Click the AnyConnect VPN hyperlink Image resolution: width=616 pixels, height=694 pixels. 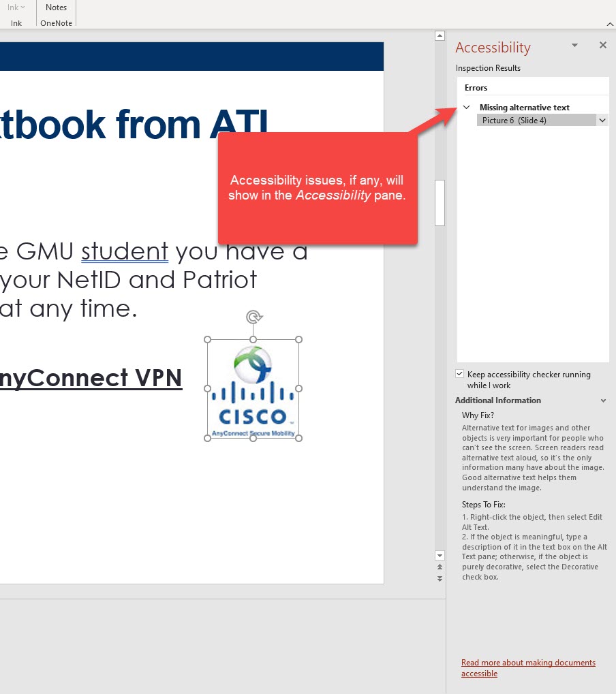[91, 378]
